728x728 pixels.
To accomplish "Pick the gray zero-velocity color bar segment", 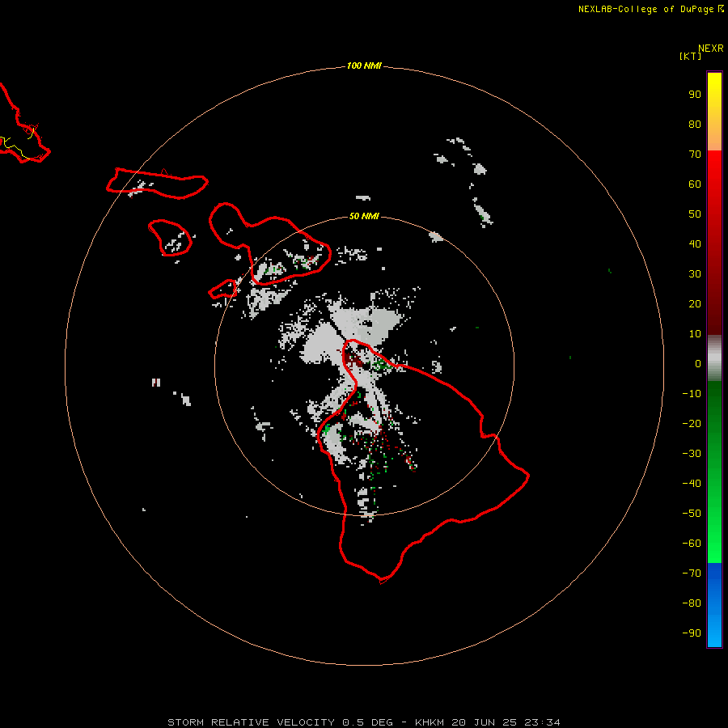I will [x=714, y=358].
